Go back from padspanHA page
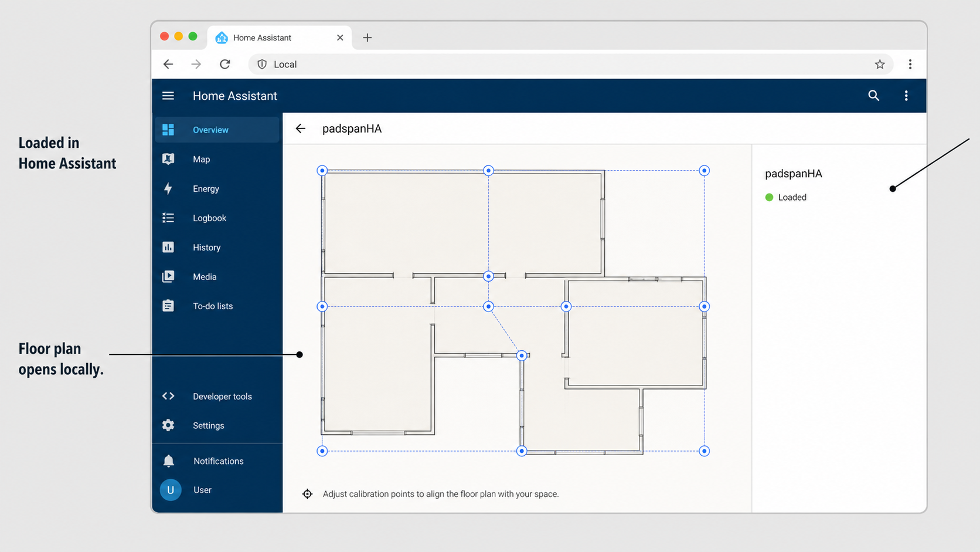The height and width of the screenshot is (552, 980). pyautogui.click(x=301, y=128)
